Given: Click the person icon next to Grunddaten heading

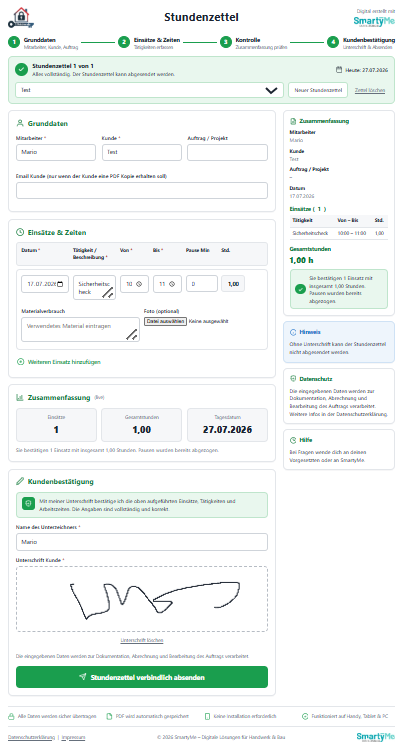Looking at the screenshot, I should (x=20, y=123).
